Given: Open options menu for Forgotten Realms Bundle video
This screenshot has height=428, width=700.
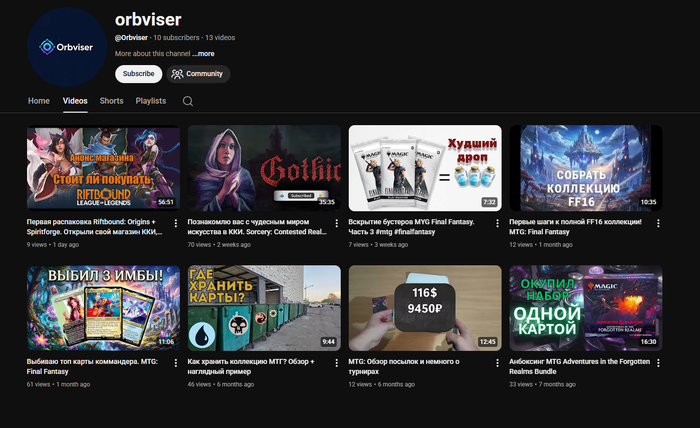Looking at the screenshot, I should (x=658, y=363).
